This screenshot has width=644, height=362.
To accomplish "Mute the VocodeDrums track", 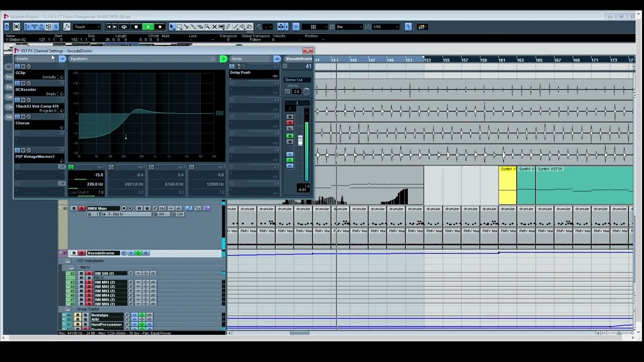I will (x=74, y=253).
